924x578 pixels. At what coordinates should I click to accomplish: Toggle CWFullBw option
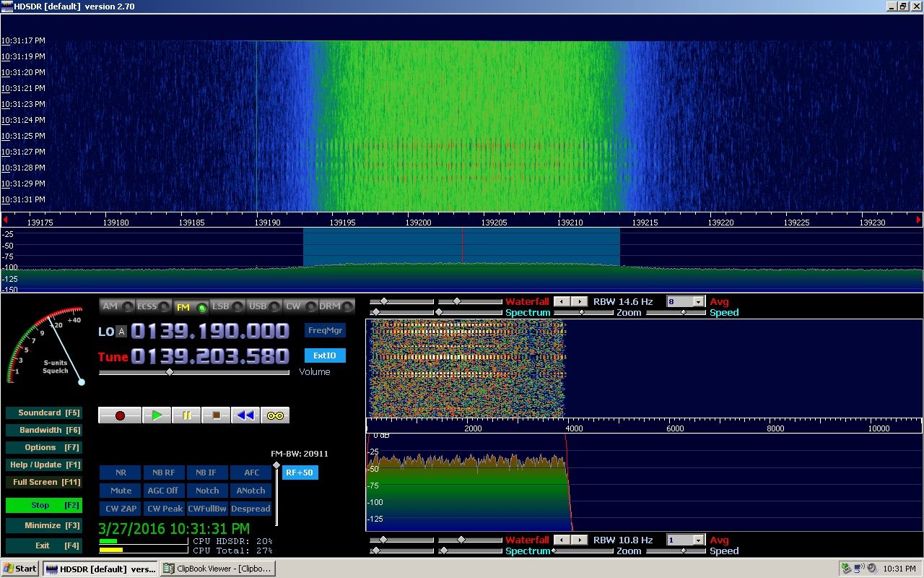point(207,509)
